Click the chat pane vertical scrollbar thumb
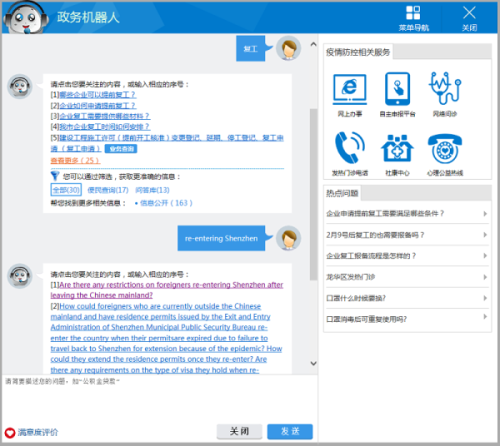Viewport: 500px width, 446px height. (313, 194)
